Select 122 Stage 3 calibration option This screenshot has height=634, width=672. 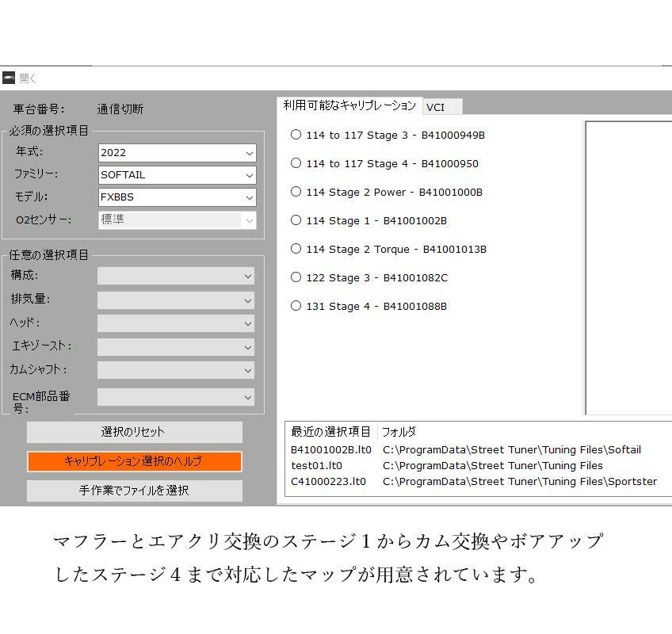[x=296, y=277]
